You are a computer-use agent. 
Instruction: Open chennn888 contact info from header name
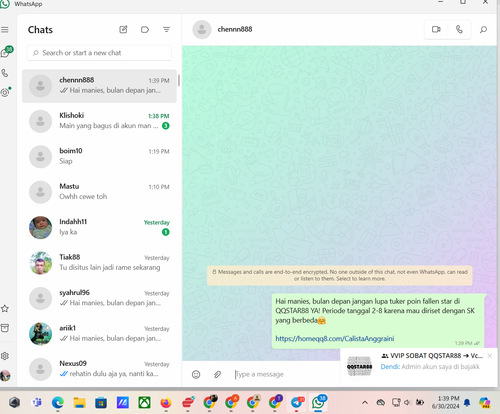pyautogui.click(x=235, y=29)
